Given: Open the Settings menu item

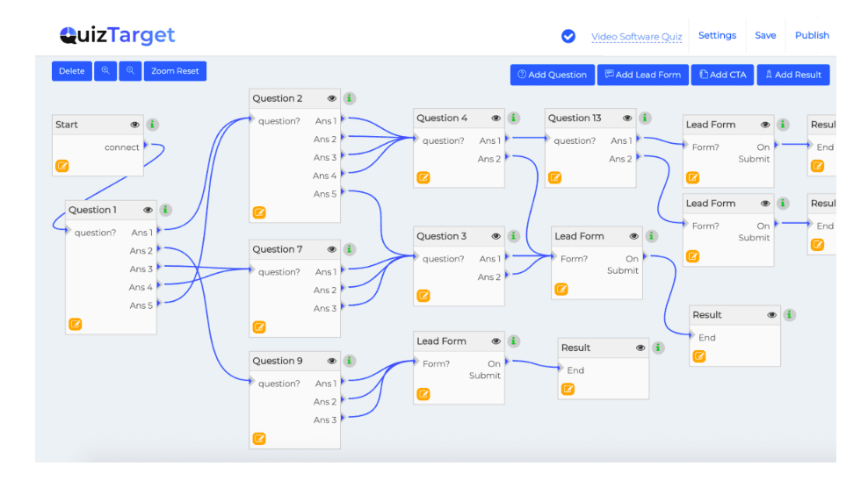Looking at the screenshot, I should pos(717,35).
